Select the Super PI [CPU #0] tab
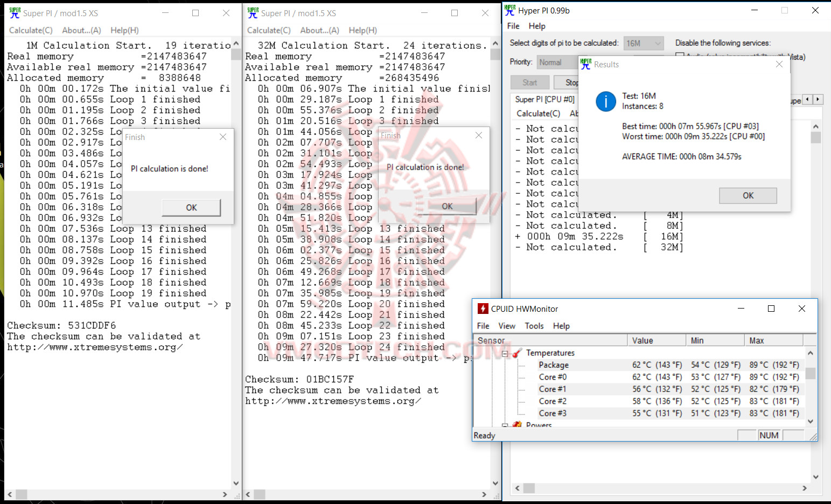The image size is (831, 504). (544, 99)
